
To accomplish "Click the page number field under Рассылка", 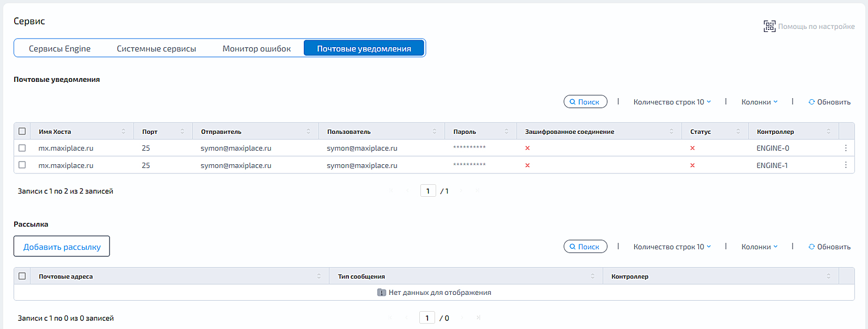I will coord(427,318).
